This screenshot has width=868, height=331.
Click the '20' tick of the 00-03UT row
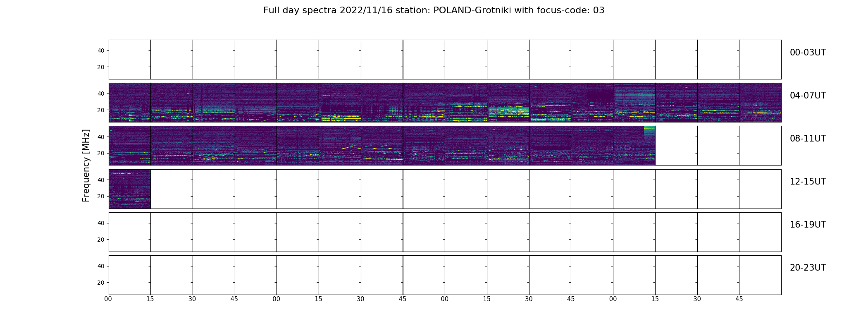pyautogui.click(x=101, y=67)
